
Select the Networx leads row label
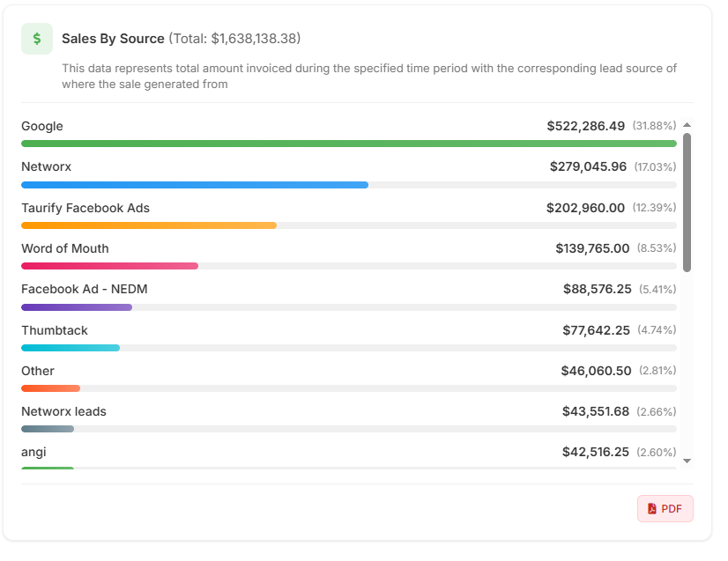[x=64, y=411]
